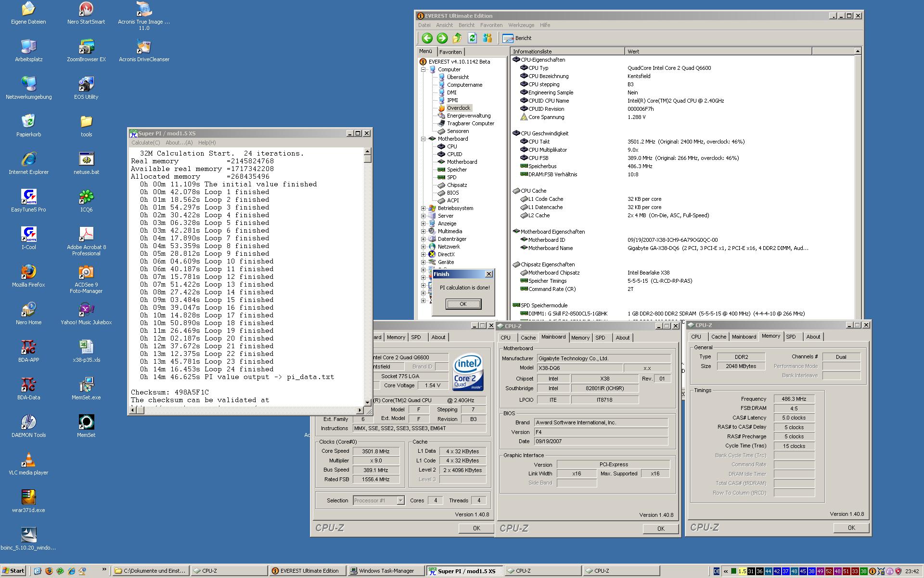Open ZoomBrowser EX desktop icon
Viewport: 924px width, 578px height.
(86, 51)
